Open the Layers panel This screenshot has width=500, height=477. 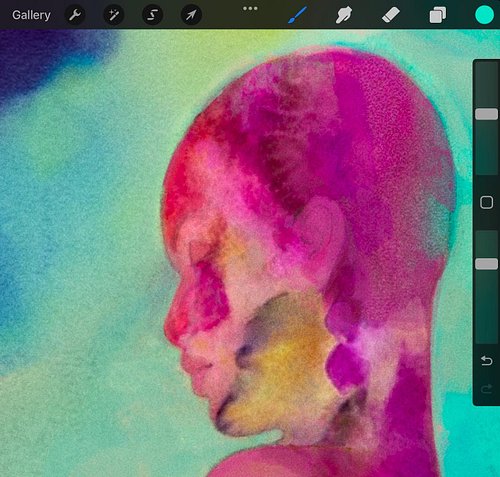pyautogui.click(x=437, y=15)
